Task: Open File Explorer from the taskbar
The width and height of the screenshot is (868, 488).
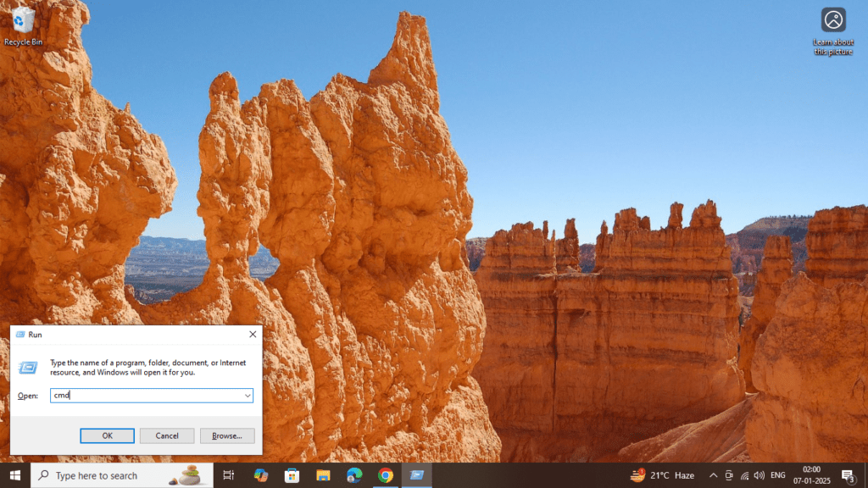Action: coord(323,475)
